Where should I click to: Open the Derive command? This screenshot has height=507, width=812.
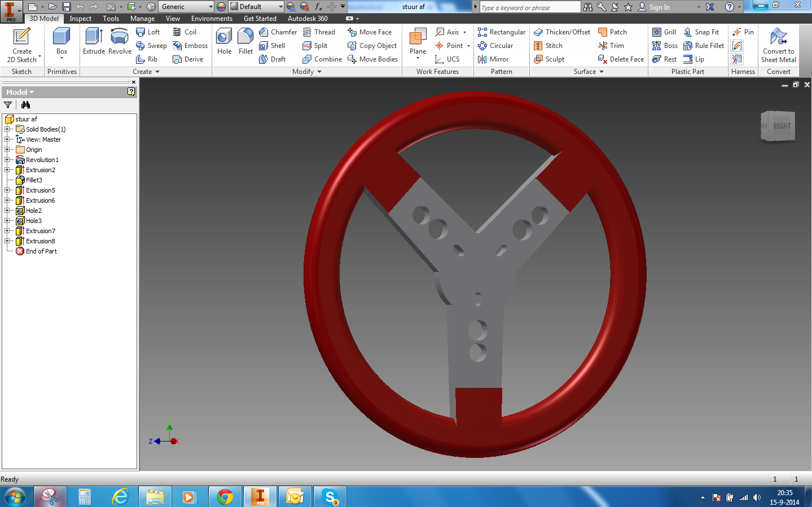[x=188, y=59]
